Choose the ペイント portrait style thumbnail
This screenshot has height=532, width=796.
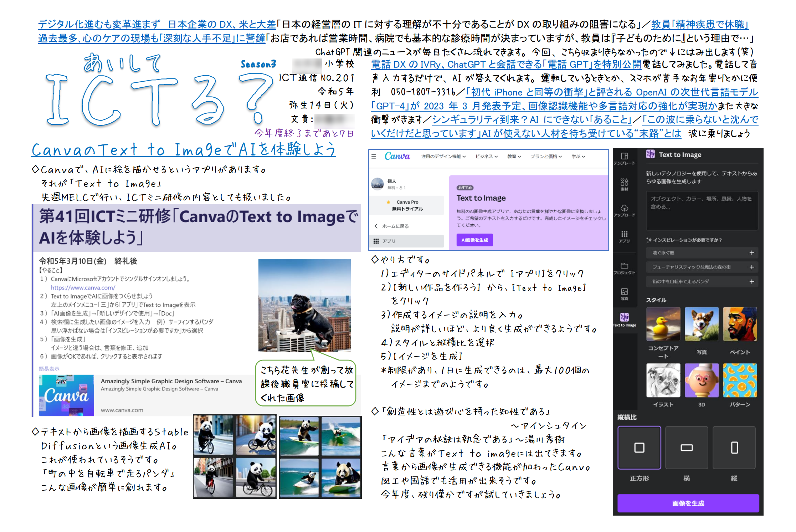740,324
